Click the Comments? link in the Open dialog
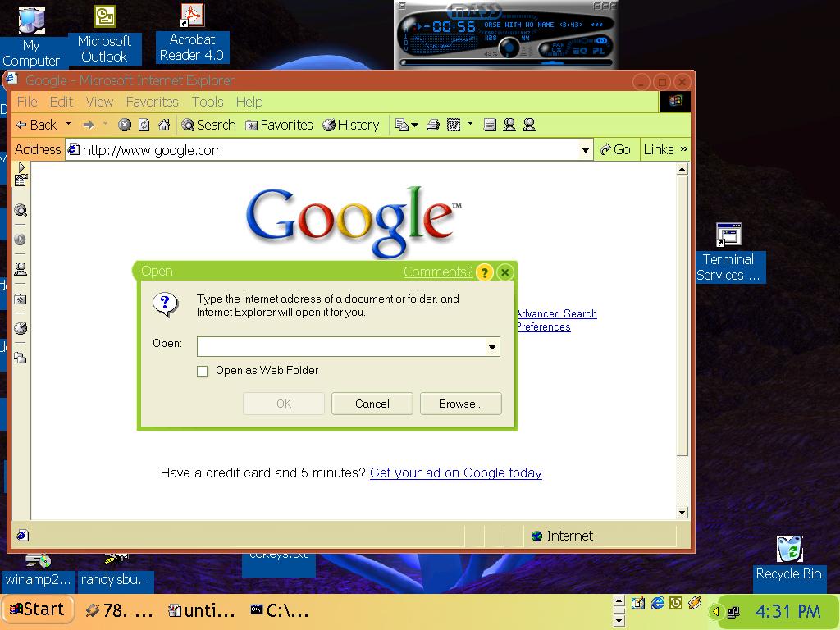 click(438, 272)
